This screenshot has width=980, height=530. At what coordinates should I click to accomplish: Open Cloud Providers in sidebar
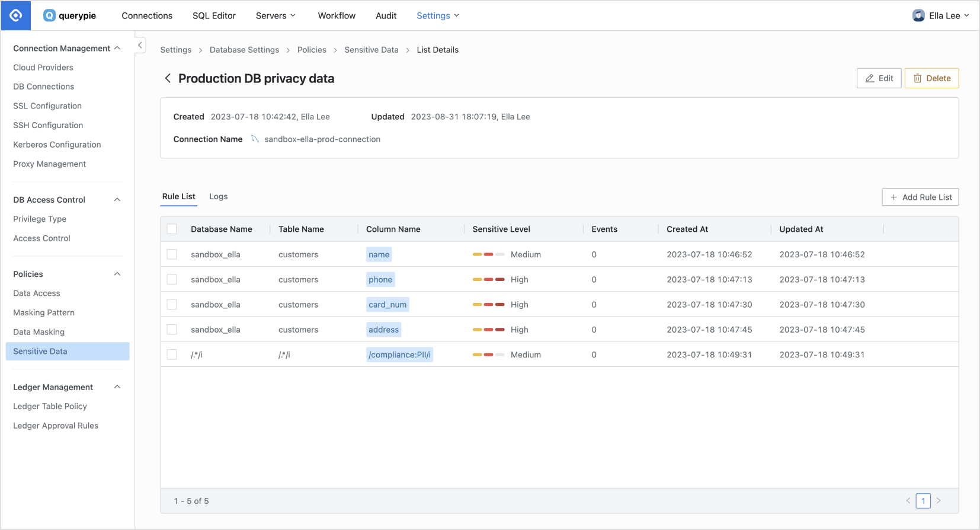43,68
